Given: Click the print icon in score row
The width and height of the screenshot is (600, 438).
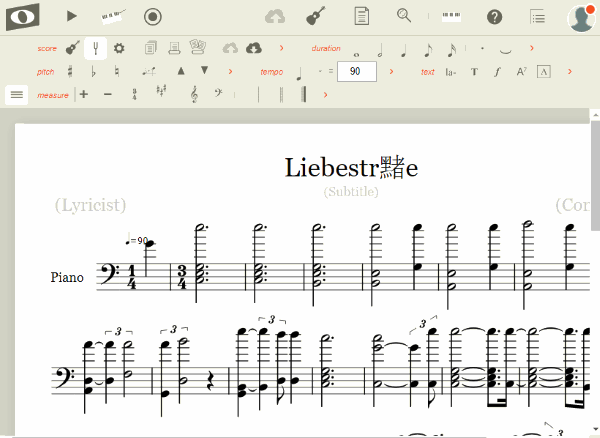Looking at the screenshot, I should [x=174, y=48].
